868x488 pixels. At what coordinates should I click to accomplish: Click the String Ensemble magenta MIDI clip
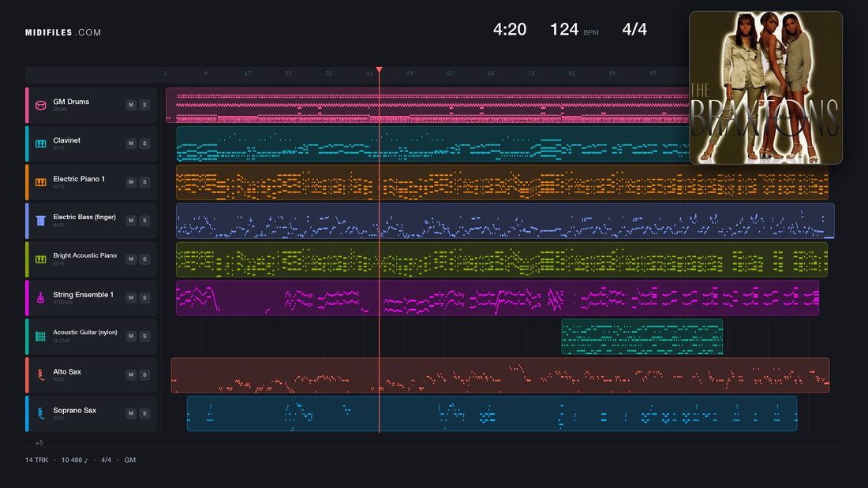tap(497, 298)
